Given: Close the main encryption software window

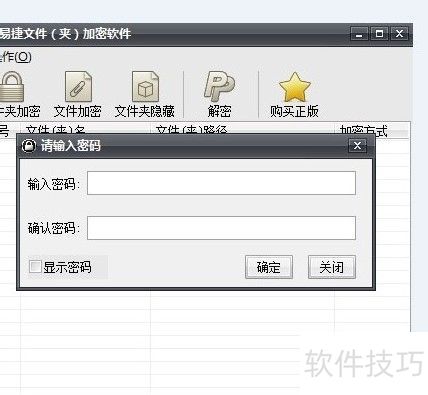Looking at the screenshot, I should coord(399,34).
